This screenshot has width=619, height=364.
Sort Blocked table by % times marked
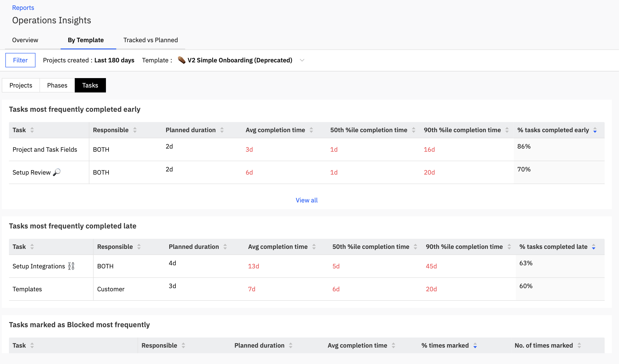pos(475,345)
